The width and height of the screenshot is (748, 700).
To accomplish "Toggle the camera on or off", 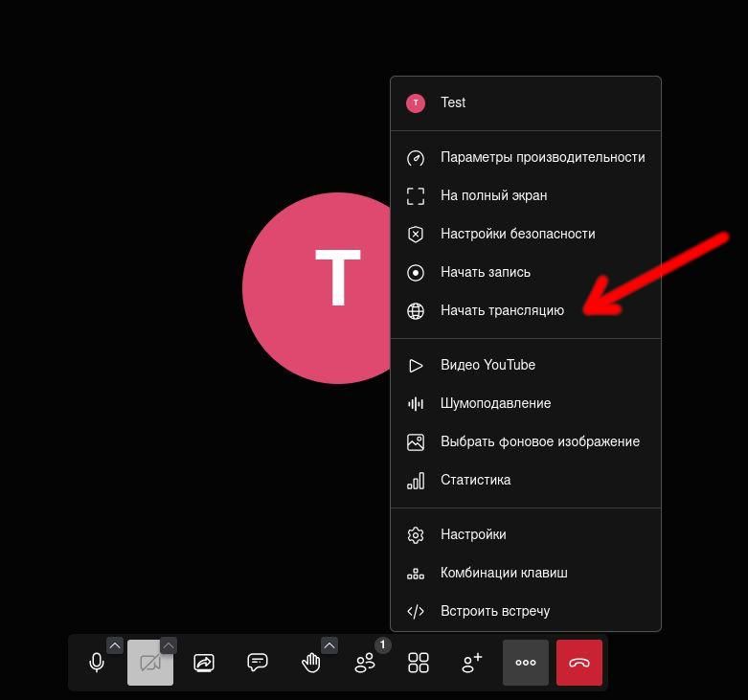I will (149, 663).
